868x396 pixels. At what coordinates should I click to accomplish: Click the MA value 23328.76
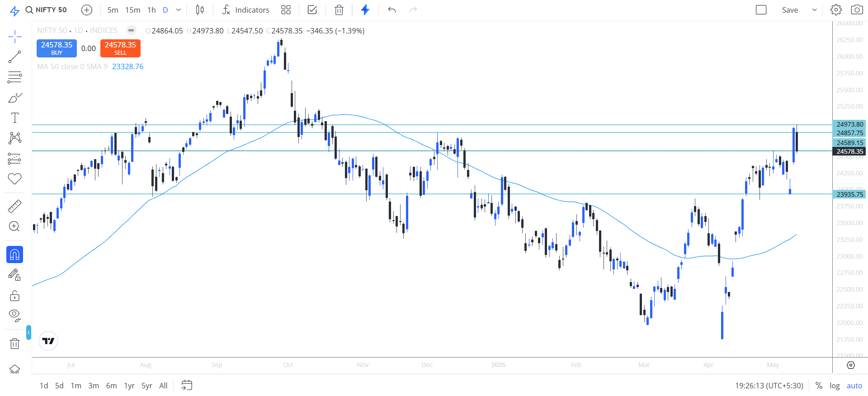[127, 66]
